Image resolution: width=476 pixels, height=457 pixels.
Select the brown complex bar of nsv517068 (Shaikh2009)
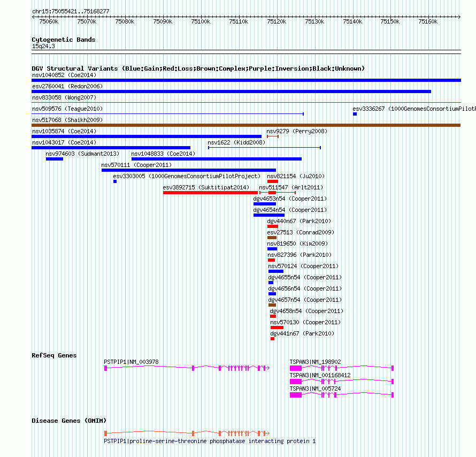point(246,125)
